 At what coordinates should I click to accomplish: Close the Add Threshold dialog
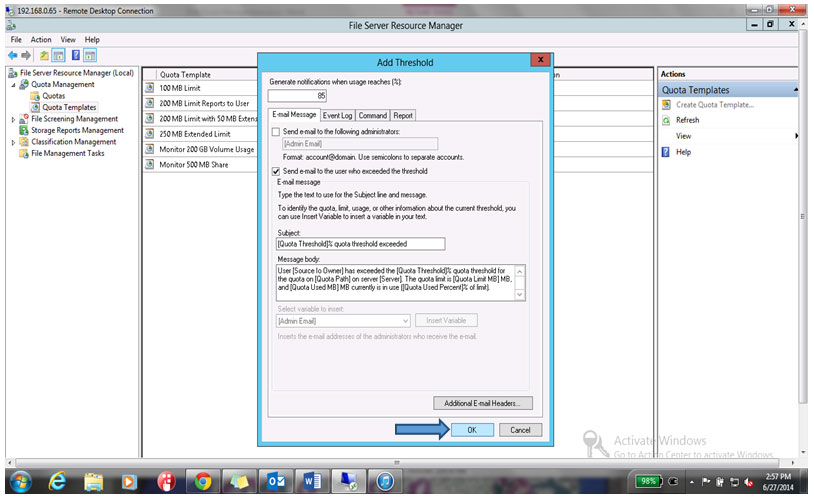point(540,60)
